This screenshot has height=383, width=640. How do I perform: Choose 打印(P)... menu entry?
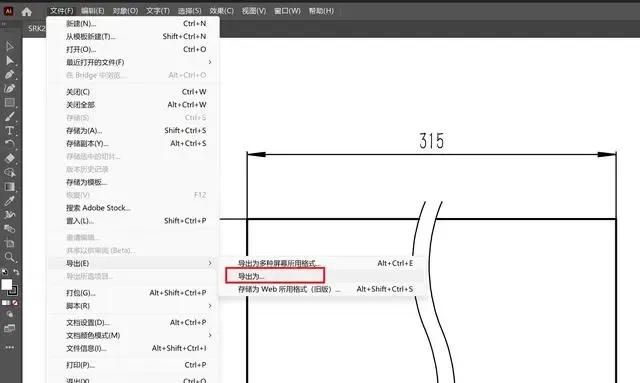coord(134,365)
